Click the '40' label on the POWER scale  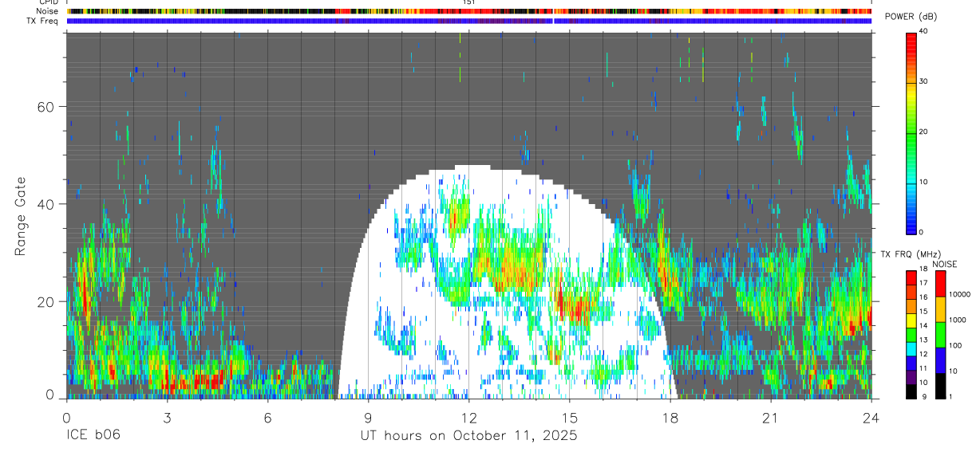pos(923,32)
